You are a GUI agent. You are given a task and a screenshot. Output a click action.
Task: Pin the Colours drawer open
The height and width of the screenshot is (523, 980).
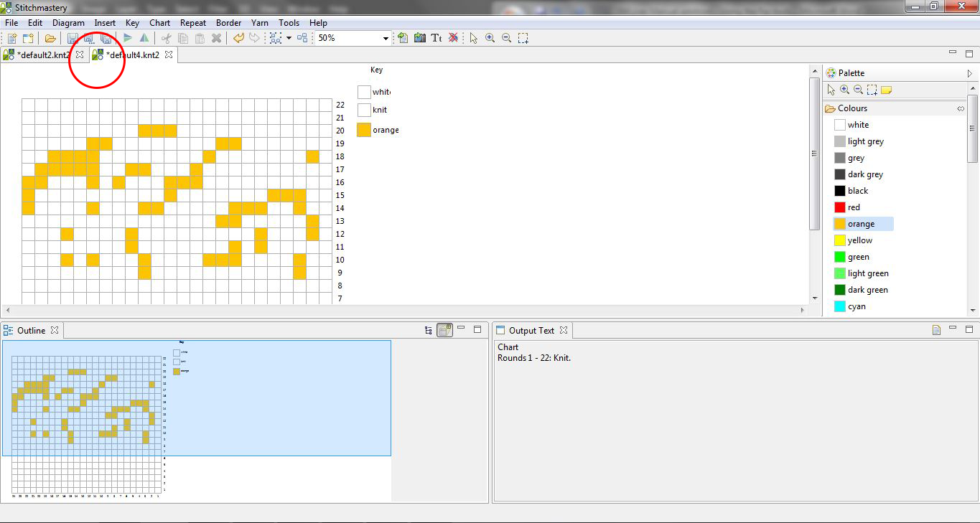point(961,108)
